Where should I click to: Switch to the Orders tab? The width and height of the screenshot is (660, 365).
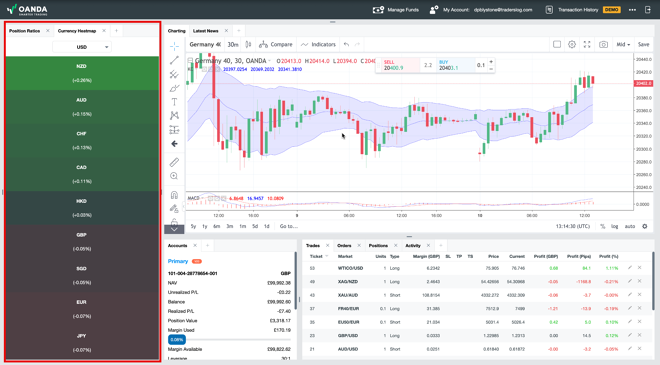pyautogui.click(x=344, y=245)
